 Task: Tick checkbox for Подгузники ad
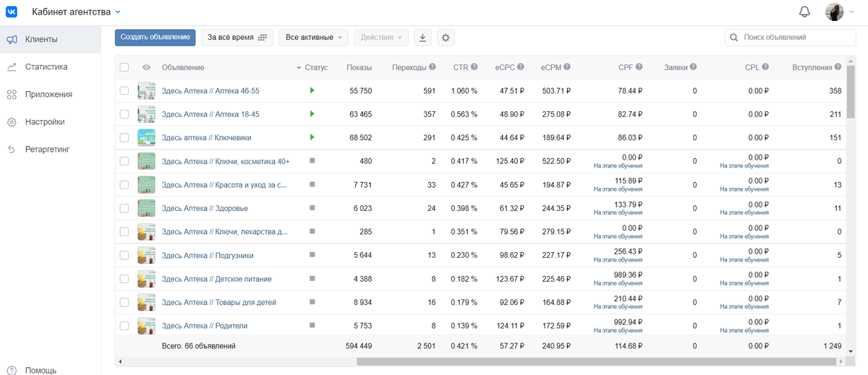tap(124, 255)
